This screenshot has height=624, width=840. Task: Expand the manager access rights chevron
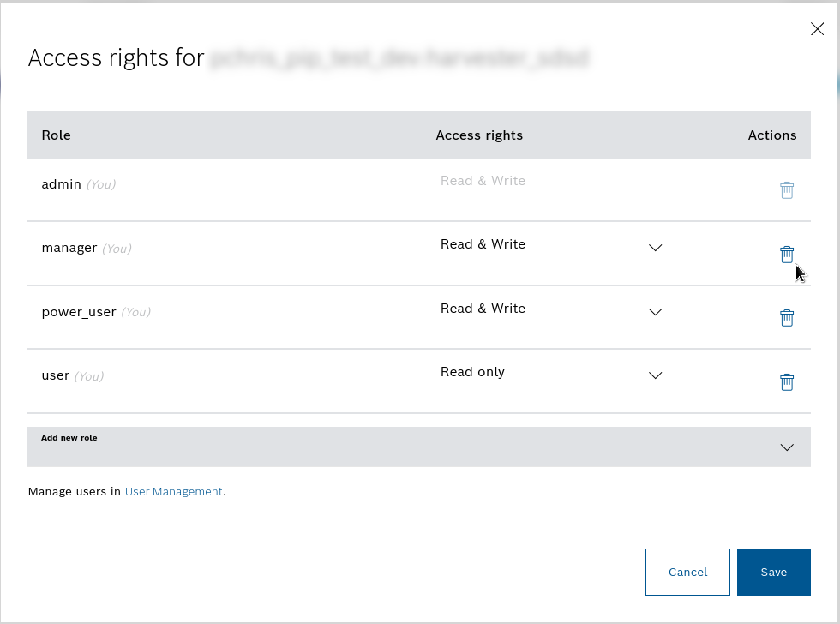tap(656, 248)
